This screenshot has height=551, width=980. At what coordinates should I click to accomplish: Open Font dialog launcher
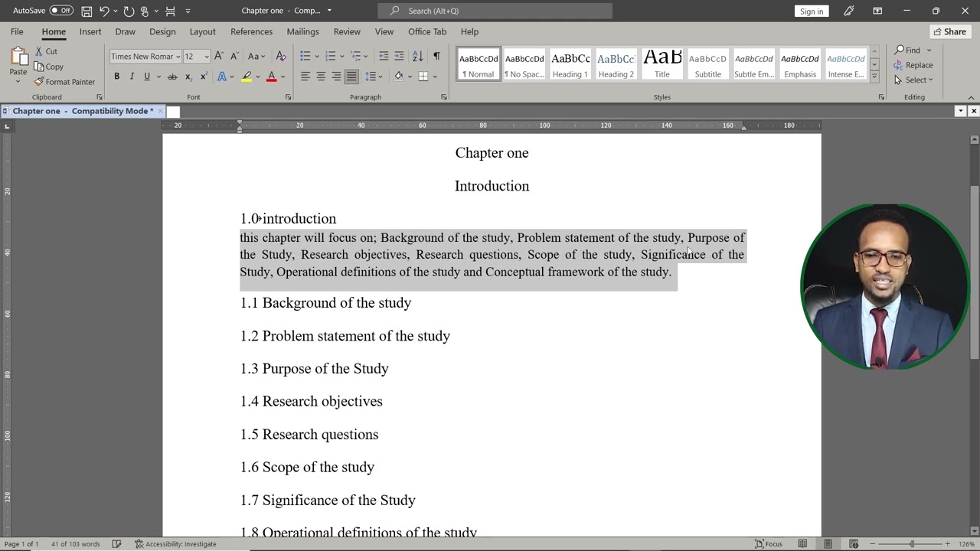pyautogui.click(x=289, y=97)
